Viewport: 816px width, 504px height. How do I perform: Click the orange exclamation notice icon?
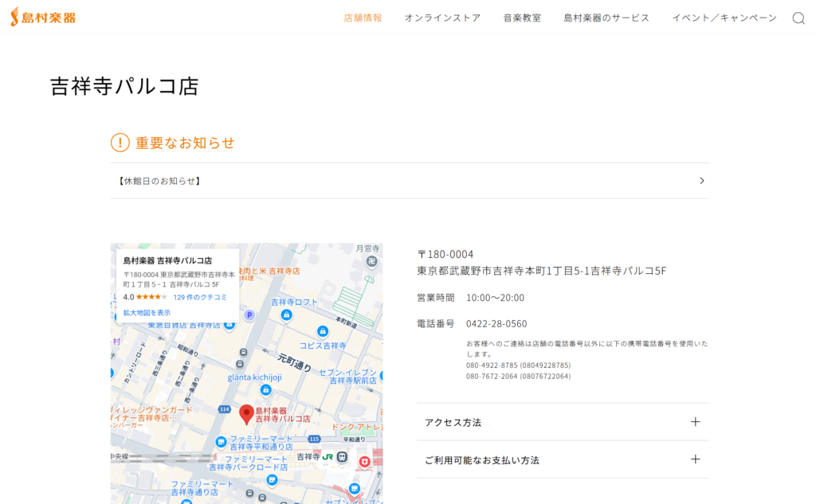tap(120, 143)
